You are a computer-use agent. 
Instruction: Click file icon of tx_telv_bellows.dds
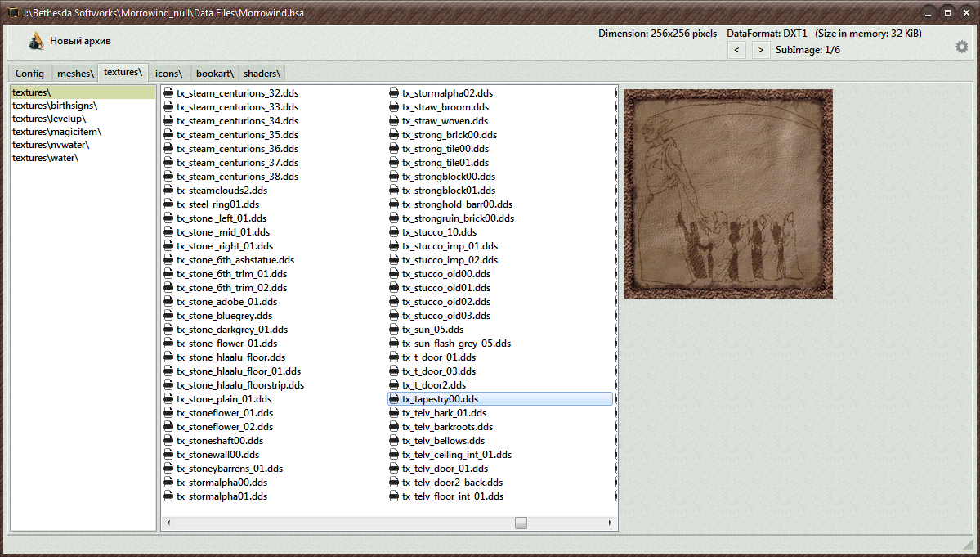tap(394, 441)
